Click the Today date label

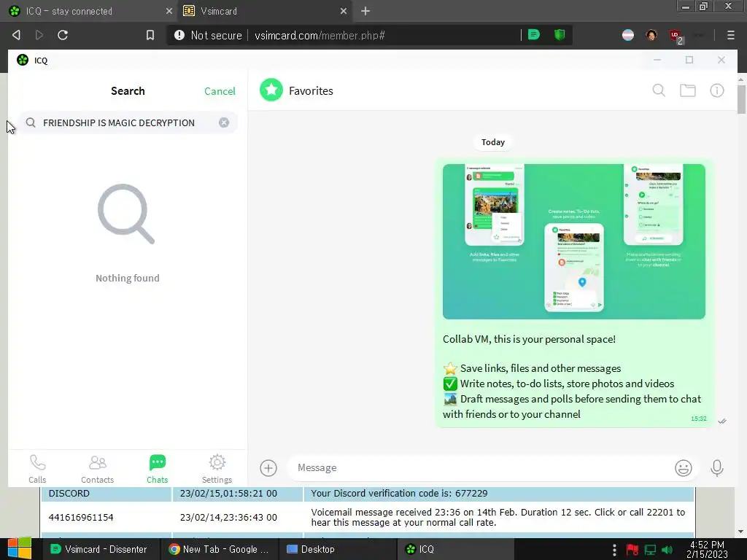(492, 142)
